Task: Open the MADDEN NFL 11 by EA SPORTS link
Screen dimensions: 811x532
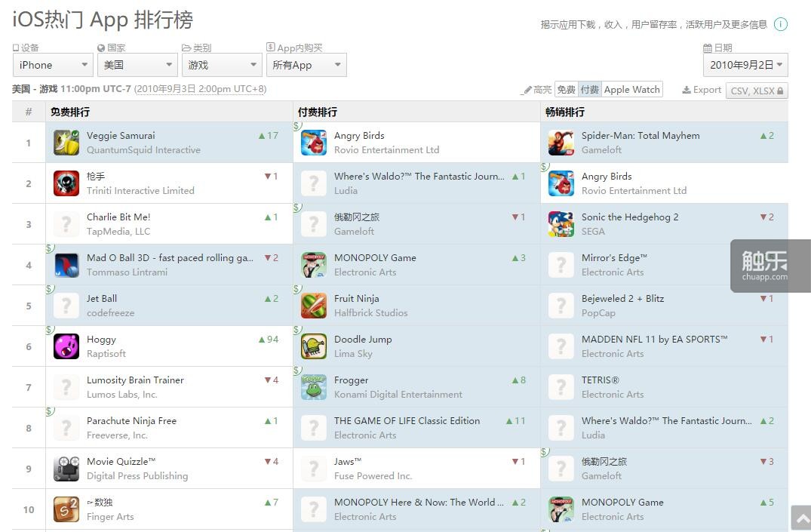Action: [654, 340]
